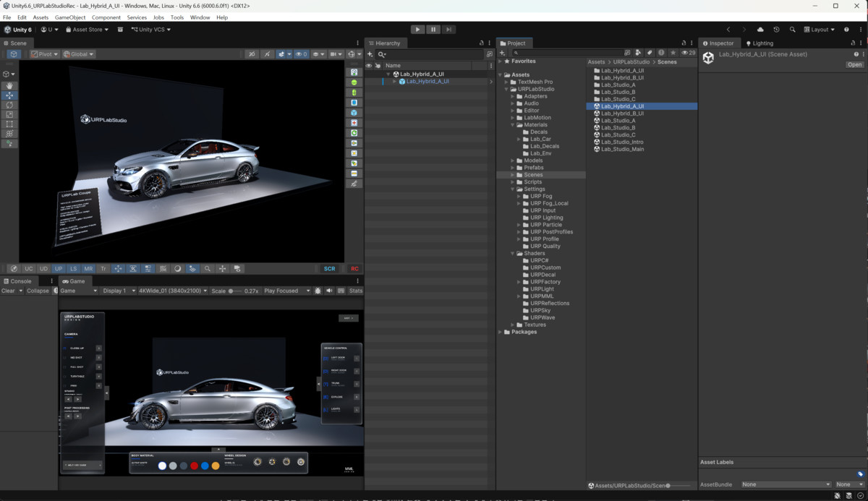
Task: Click Project add (+) button
Action: click(x=503, y=53)
